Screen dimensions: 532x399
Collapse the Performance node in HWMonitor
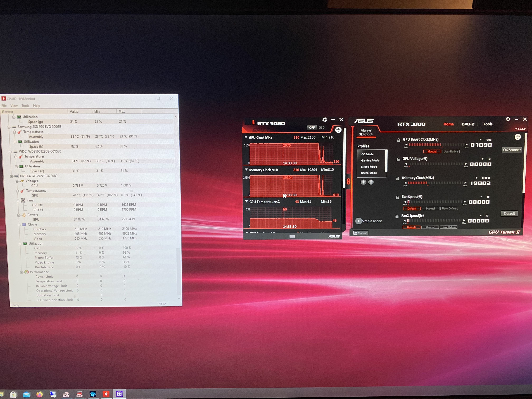point(22,272)
